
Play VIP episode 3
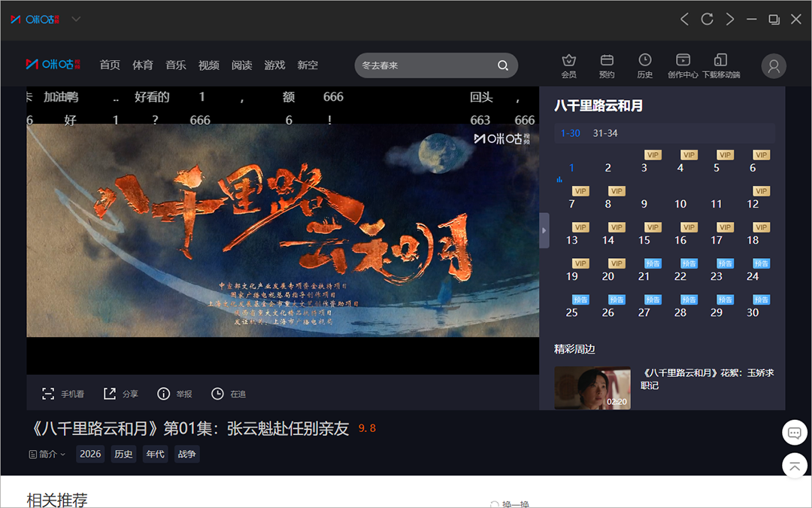644,167
